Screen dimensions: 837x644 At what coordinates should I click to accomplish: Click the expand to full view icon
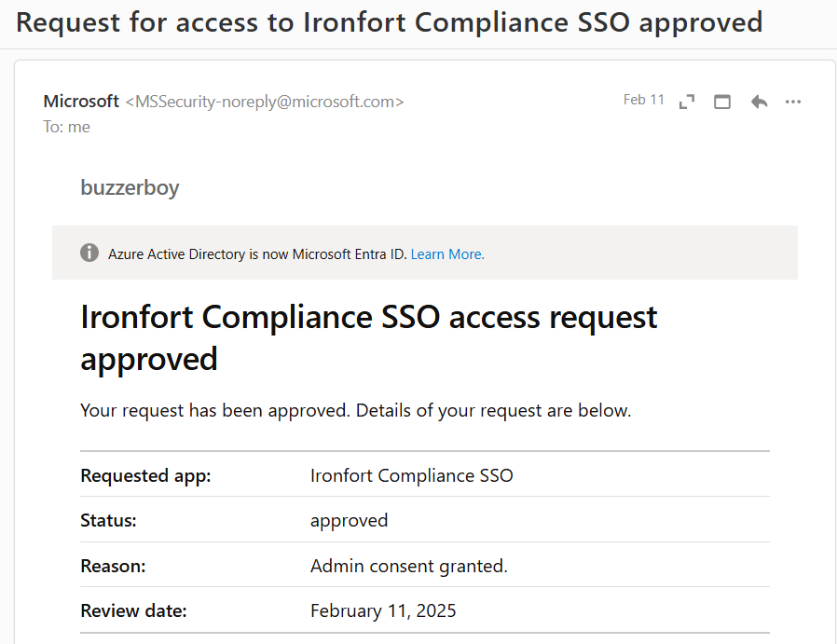tap(687, 102)
